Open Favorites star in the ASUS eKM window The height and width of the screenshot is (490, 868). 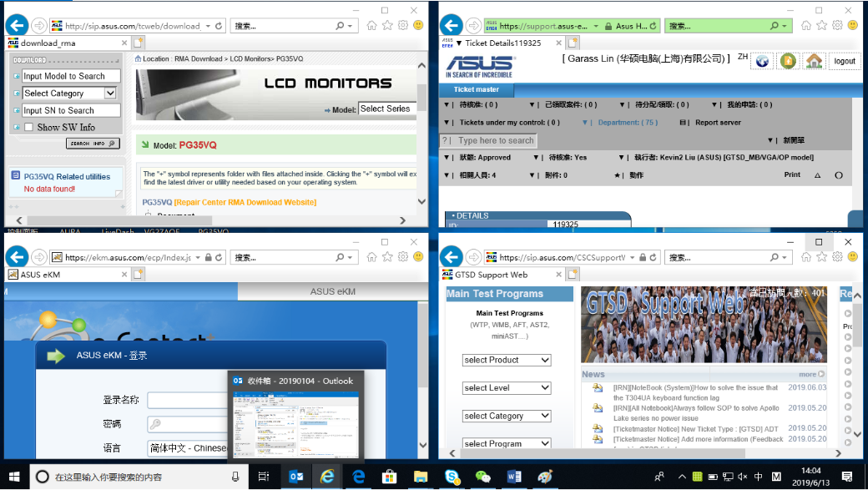coord(387,257)
